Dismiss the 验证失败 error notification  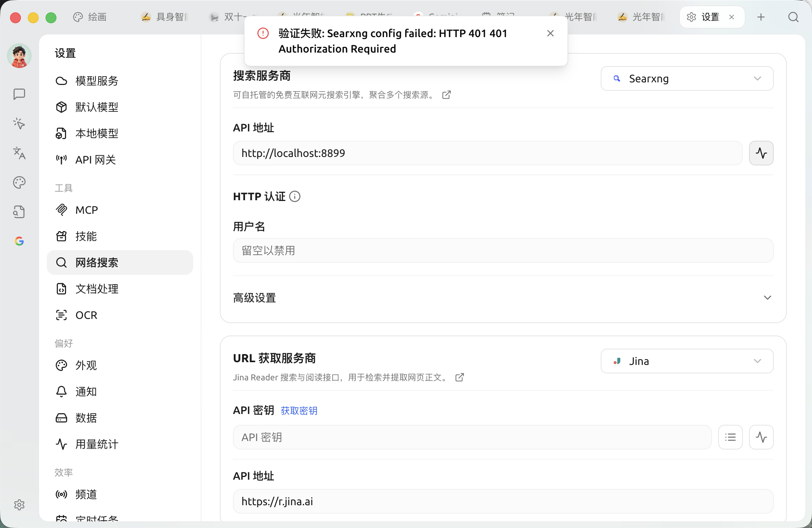(550, 33)
